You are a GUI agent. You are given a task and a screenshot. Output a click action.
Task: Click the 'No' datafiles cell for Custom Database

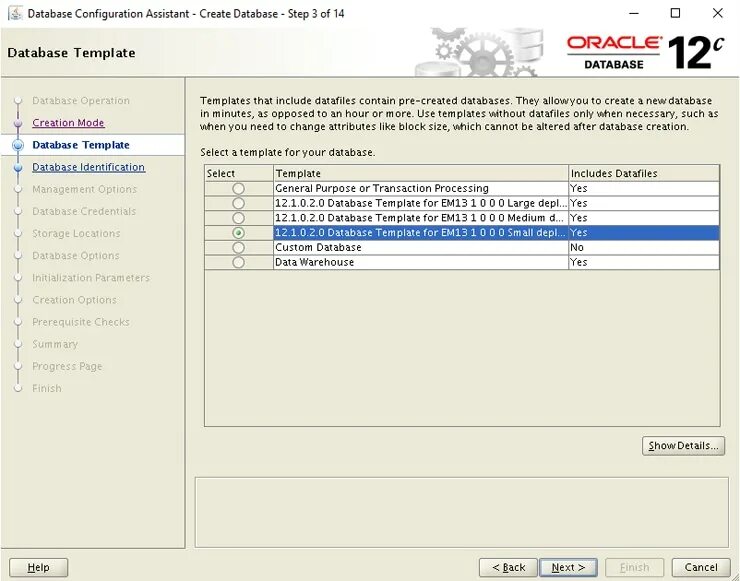click(644, 248)
